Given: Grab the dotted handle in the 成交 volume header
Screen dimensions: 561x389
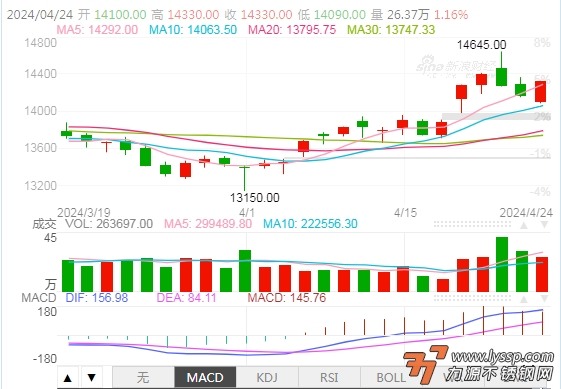Looking at the screenshot, I should pyautogui.click(x=472, y=225).
